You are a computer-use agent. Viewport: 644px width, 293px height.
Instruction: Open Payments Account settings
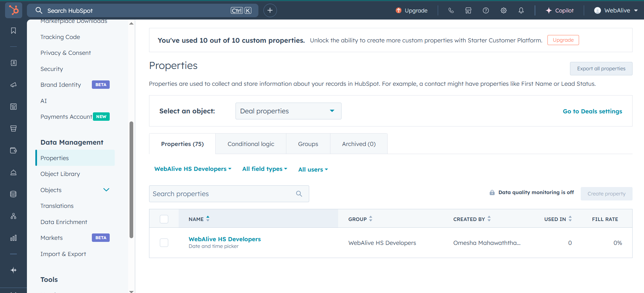point(66,117)
